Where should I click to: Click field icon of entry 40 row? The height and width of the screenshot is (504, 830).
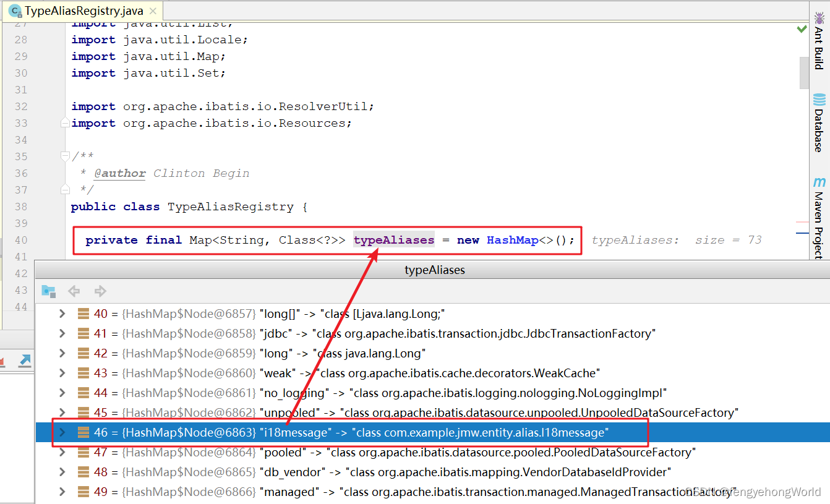[x=83, y=314]
